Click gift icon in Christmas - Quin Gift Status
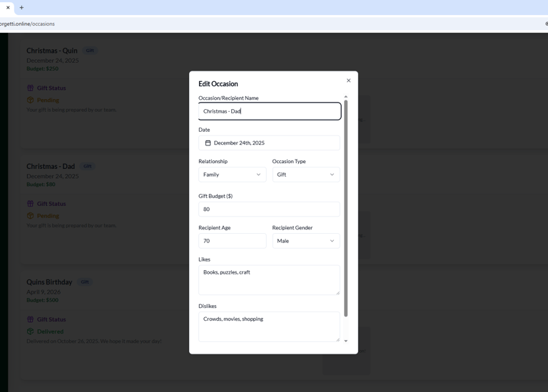 point(31,88)
